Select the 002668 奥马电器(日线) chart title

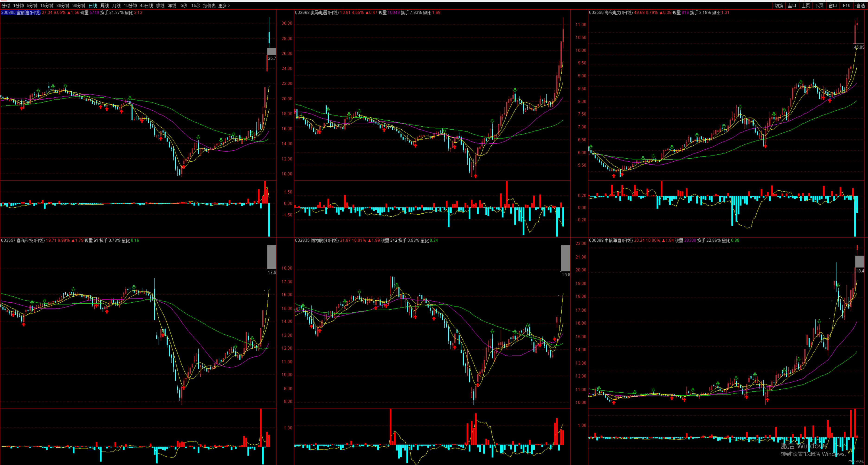(x=317, y=13)
